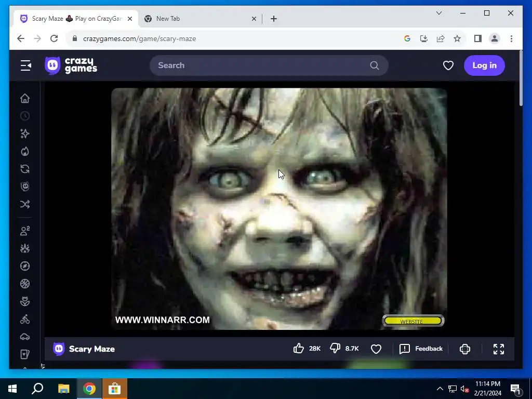Click the search magnifier icon

coord(374,65)
